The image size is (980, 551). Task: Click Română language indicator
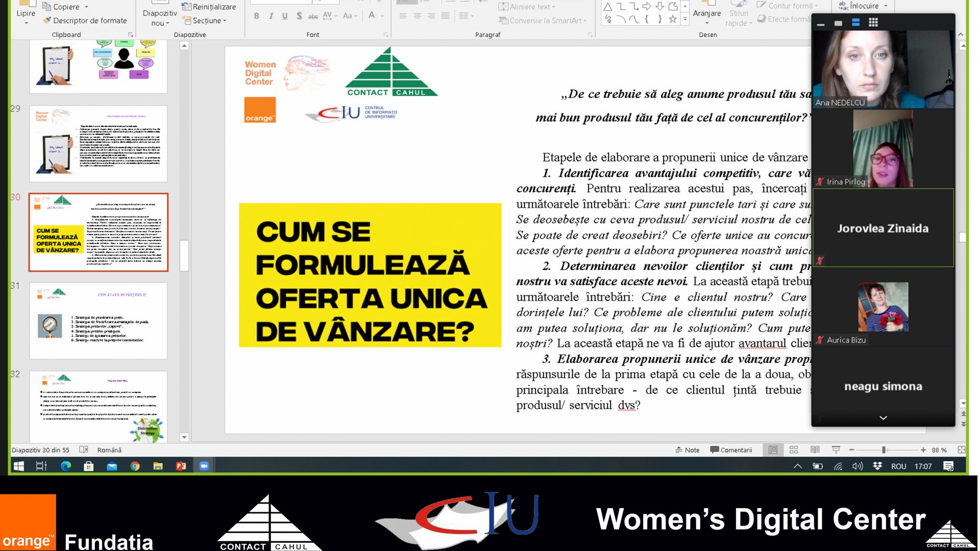click(109, 450)
